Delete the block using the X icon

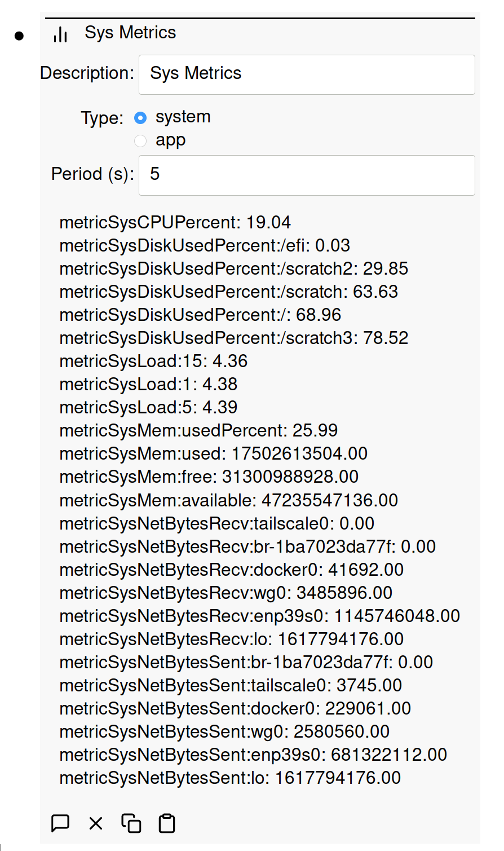[95, 823]
